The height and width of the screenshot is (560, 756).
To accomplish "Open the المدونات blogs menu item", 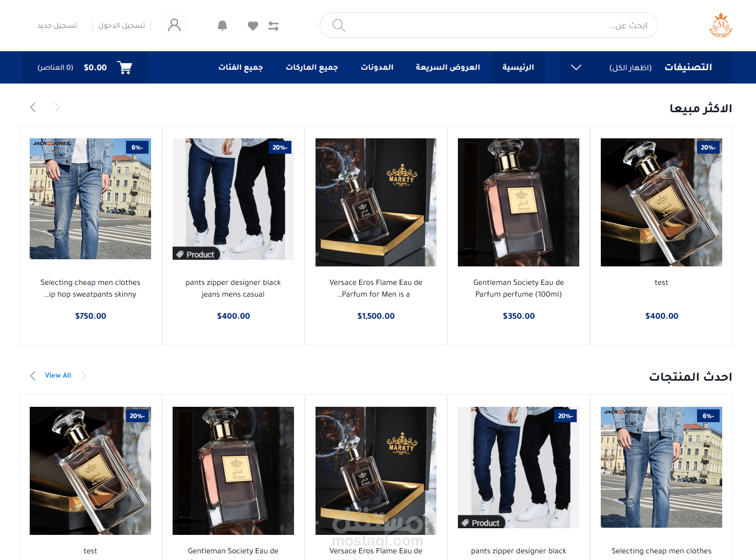I will pyautogui.click(x=377, y=67).
